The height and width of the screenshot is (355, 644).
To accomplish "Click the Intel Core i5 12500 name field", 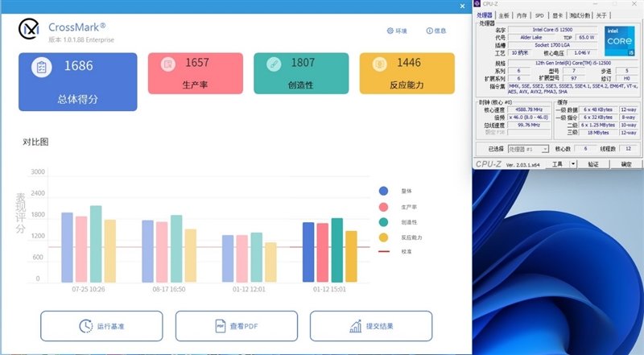I will tap(552, 30).
